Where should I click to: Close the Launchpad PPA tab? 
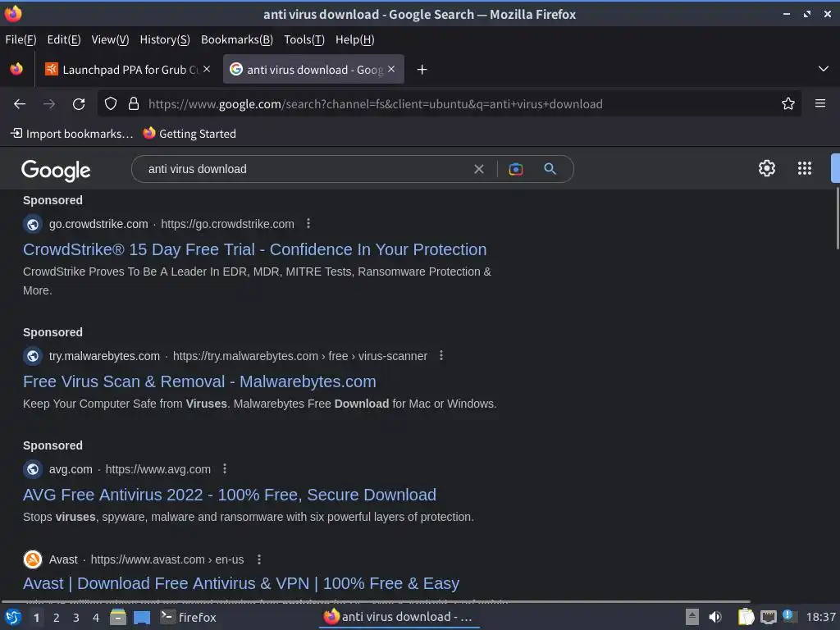coord(207,69)
